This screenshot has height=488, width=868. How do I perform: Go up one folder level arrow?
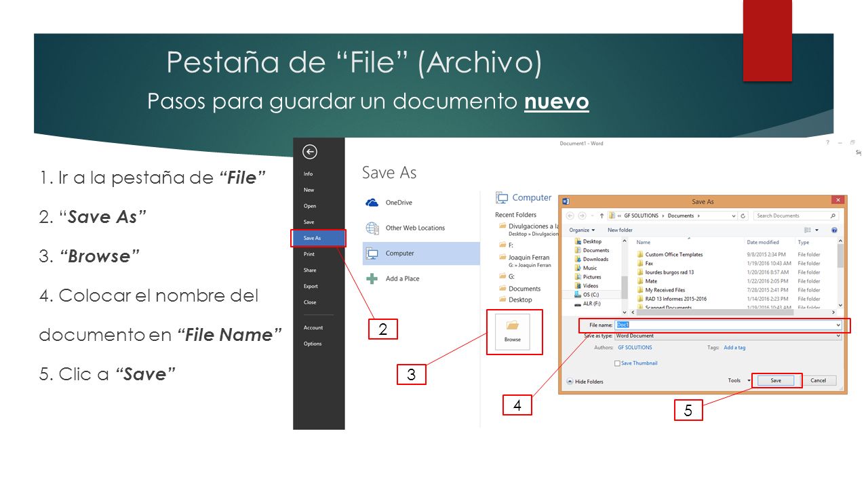click(601, 216)
